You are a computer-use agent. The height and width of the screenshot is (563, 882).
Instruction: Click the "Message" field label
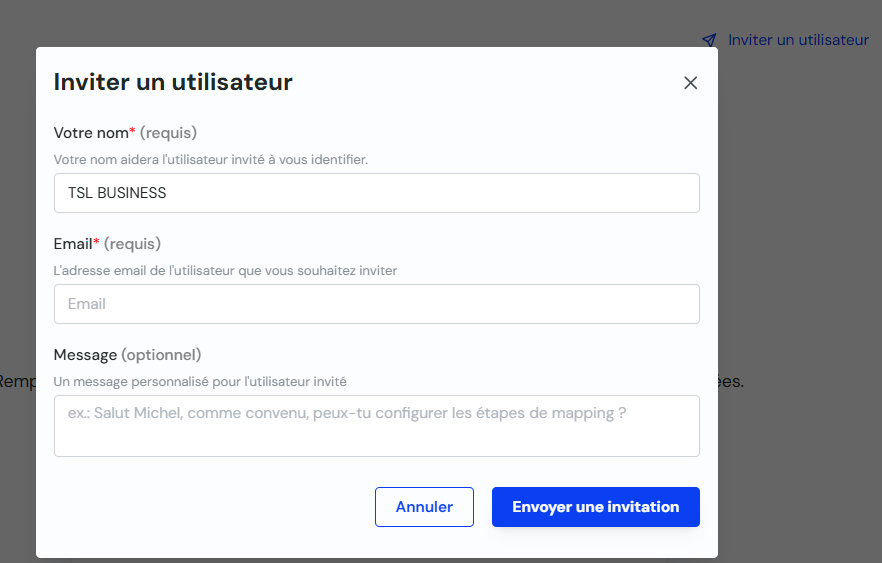(85, 355)
